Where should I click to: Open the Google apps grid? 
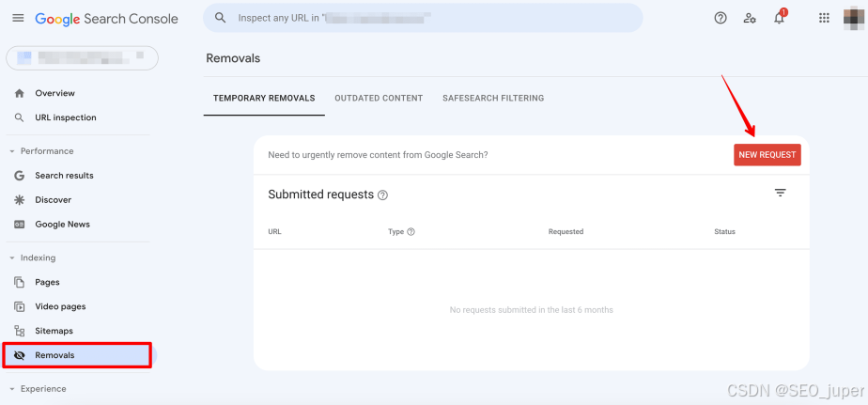(x=824, y=18)
